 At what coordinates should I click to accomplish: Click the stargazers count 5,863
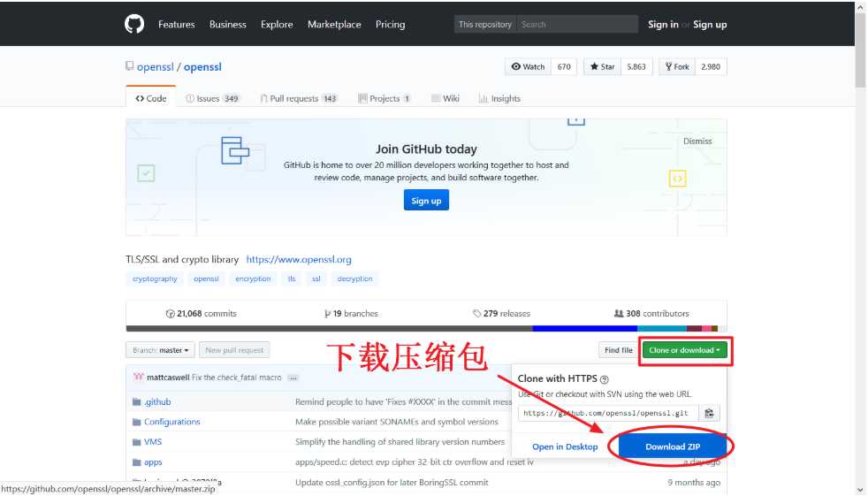(x=636, y=66)
